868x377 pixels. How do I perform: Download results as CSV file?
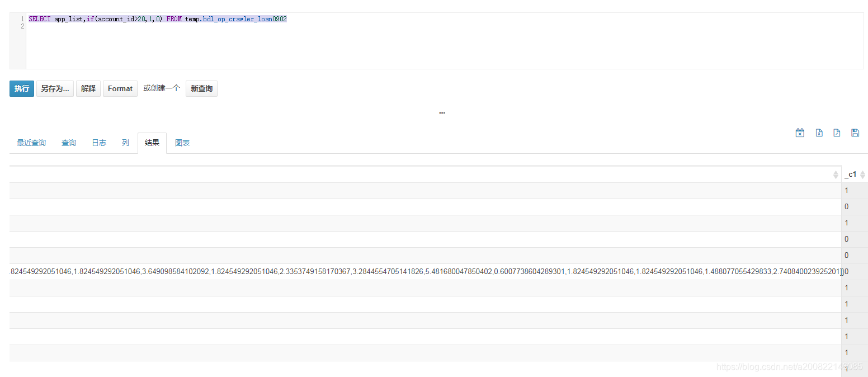pos(837,133)
